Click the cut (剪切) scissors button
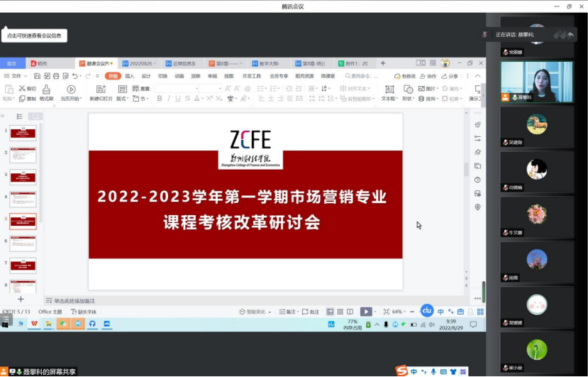Image resolution: width=588 pixels, height=377 pixels. click(x=28, y=89)
